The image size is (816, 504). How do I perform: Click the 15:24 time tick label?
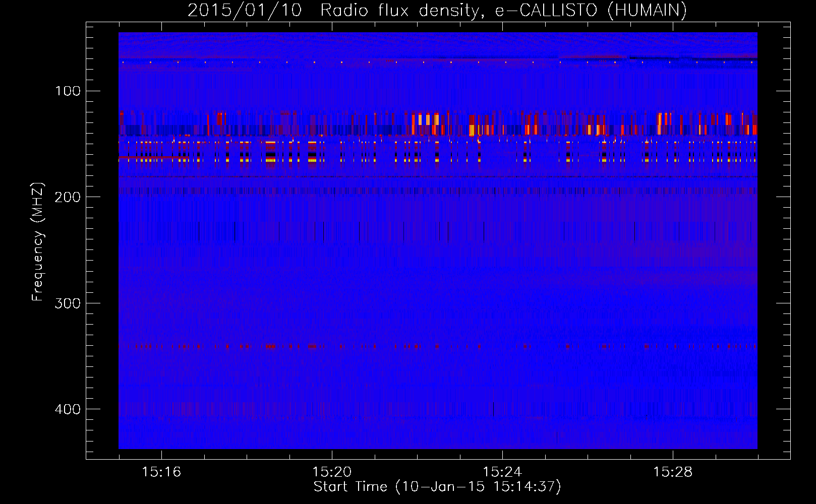[x=502, y=472]
